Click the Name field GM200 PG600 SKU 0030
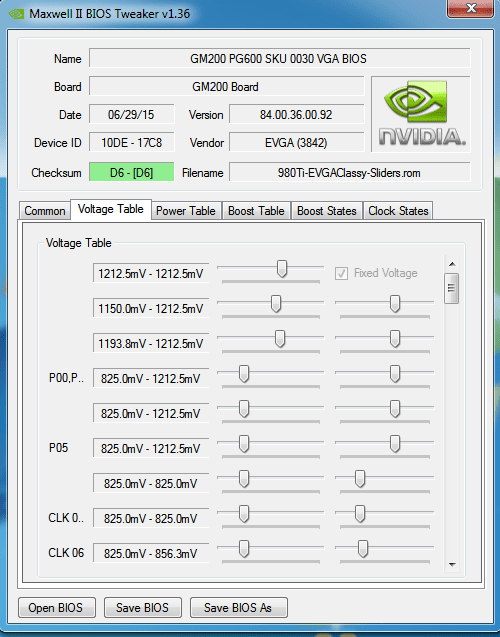 [x=279, y=58]
